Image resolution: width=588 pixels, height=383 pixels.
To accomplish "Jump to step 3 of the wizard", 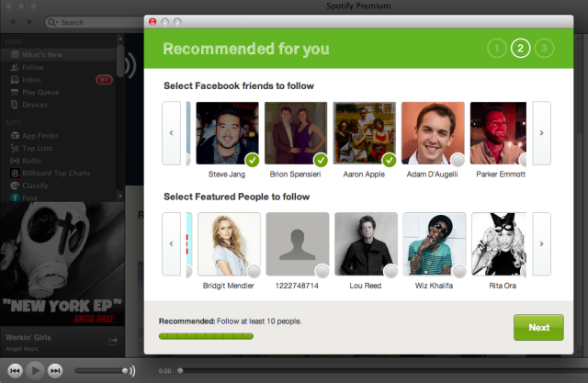I will pyautogui.click(x=544, y=49).
